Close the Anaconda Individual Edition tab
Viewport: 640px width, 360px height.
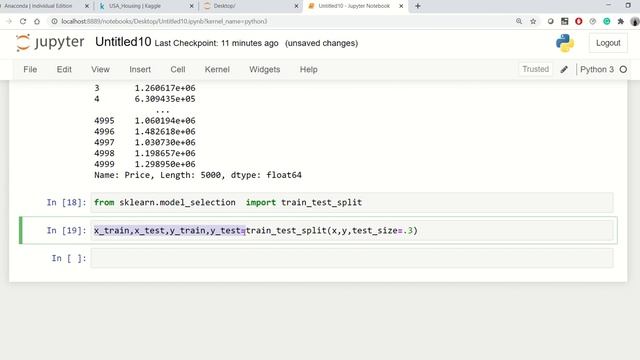(x=87, y=6)
